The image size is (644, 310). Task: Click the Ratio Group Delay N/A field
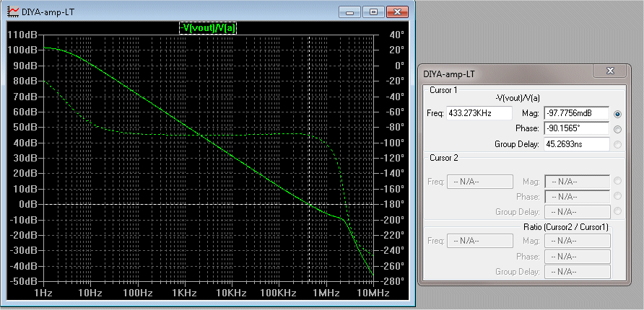[577, 272]
